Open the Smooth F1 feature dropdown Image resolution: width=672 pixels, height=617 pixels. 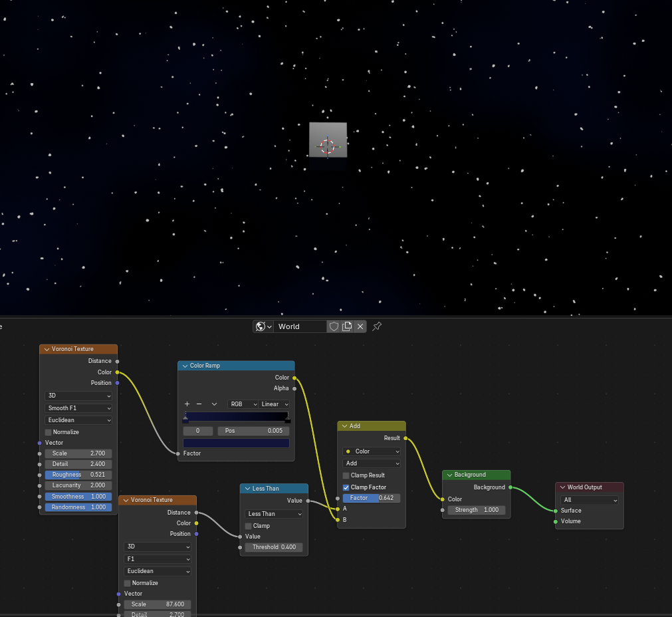pyautogui.click(x=78, y=408)
